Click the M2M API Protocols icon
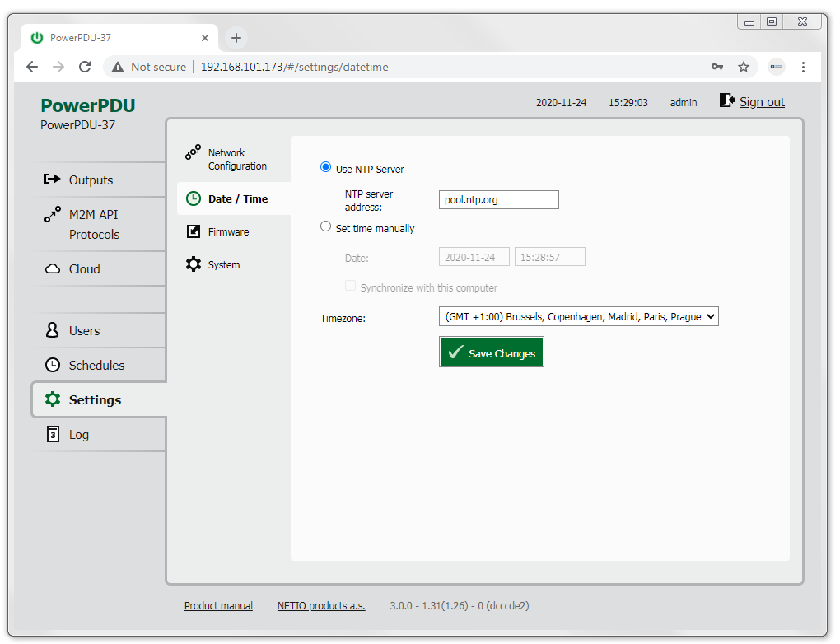840x644 pixels. pyautogui.click(x=53, y=215)
